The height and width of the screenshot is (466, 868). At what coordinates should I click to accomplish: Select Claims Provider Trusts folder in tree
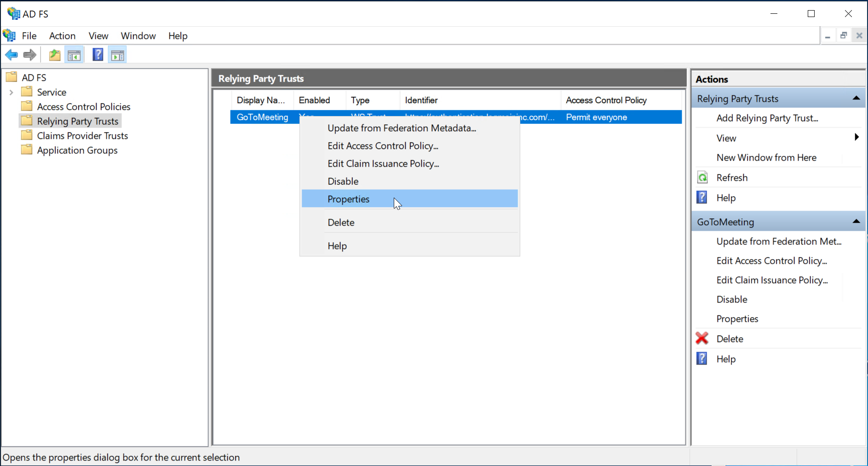pos(82,136)
